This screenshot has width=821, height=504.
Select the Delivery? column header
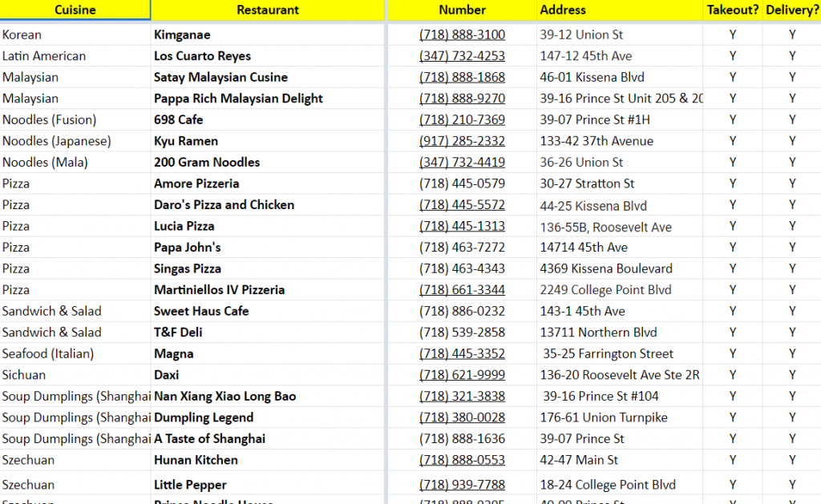[x=792, y=10]
